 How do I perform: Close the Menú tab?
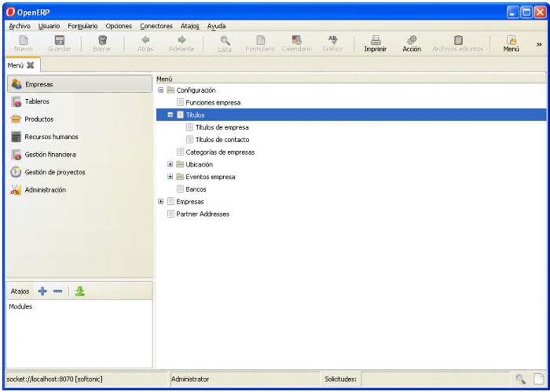pyautogui.click(x=31, y=65)
